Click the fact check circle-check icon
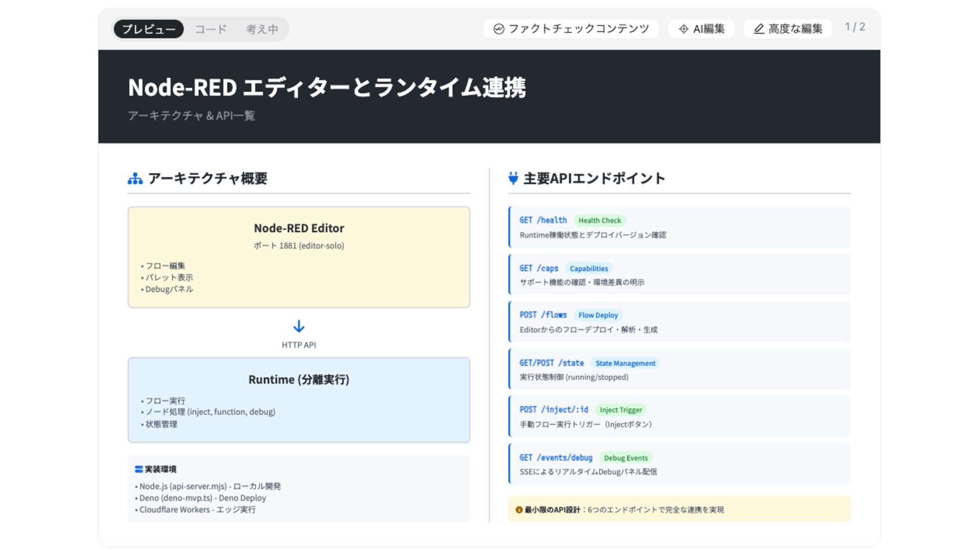Image resolution: width=980 pixels, height=551 pixels. [x=499, y=29]
